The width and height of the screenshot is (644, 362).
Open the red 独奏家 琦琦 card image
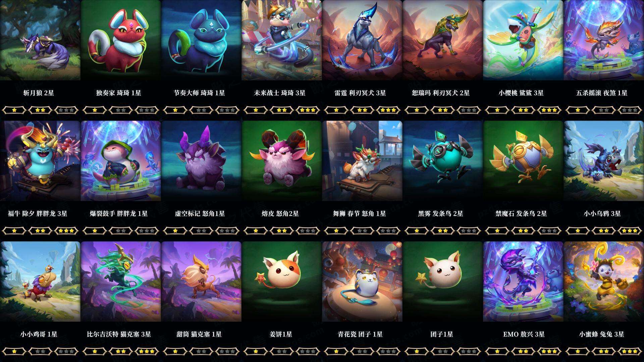[121, 40]
